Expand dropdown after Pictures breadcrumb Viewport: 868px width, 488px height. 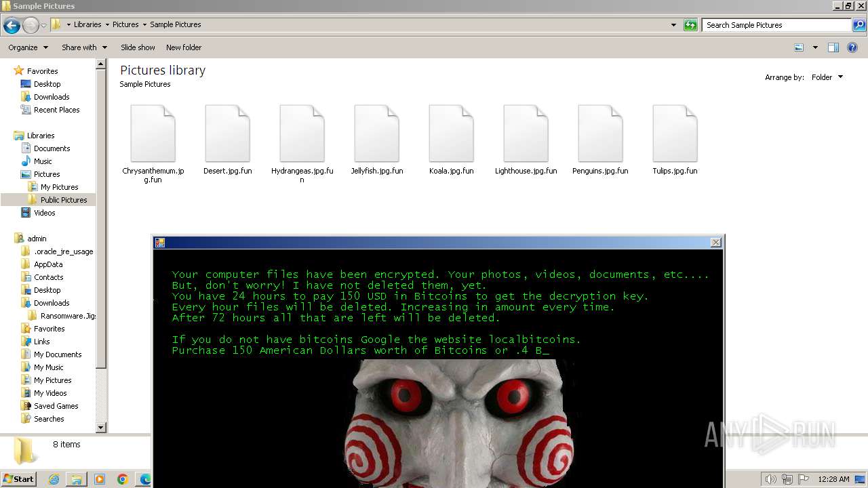point(144,24)
